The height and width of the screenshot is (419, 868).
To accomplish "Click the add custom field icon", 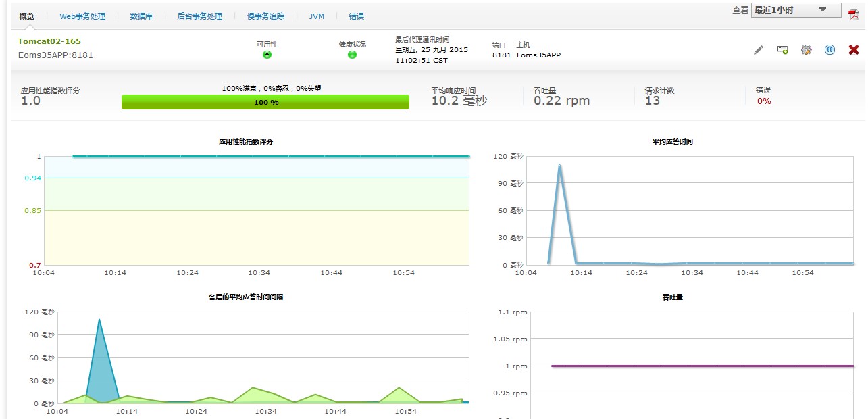I will tap(782, 50).
